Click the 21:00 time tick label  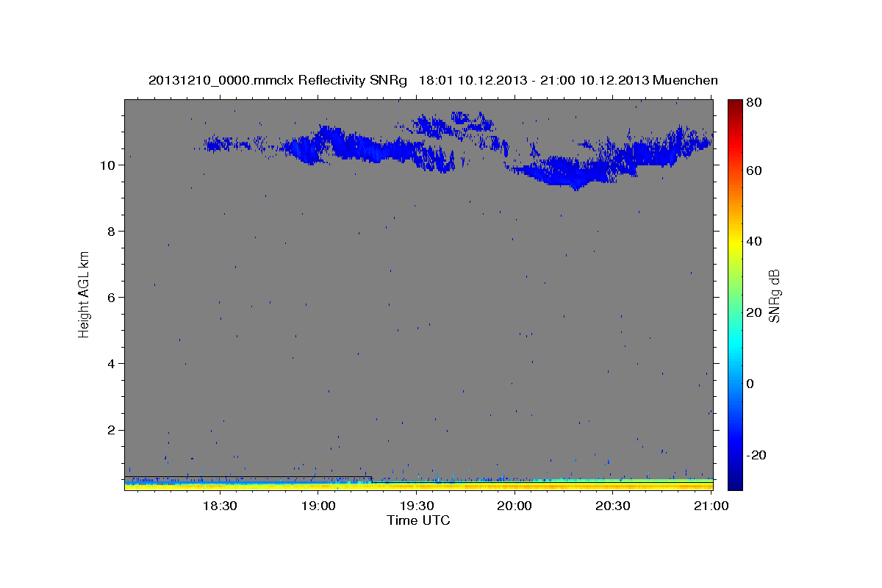tap(711, 506)
